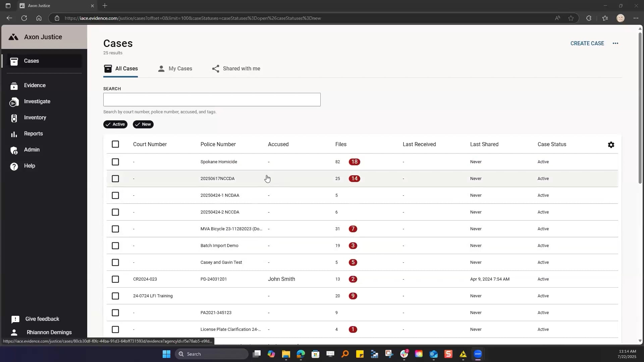Open the Shared with me tab
This screenshot has width=644, height=362.
(241, 68)
